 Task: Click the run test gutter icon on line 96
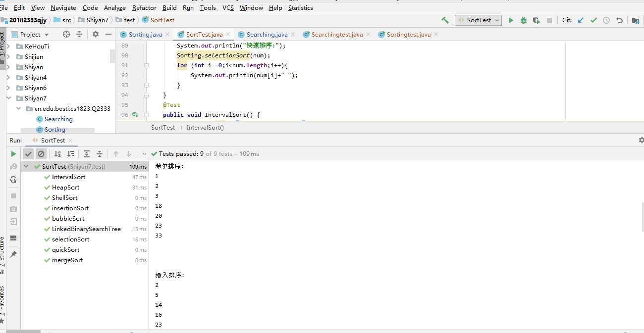click(135, 115)
